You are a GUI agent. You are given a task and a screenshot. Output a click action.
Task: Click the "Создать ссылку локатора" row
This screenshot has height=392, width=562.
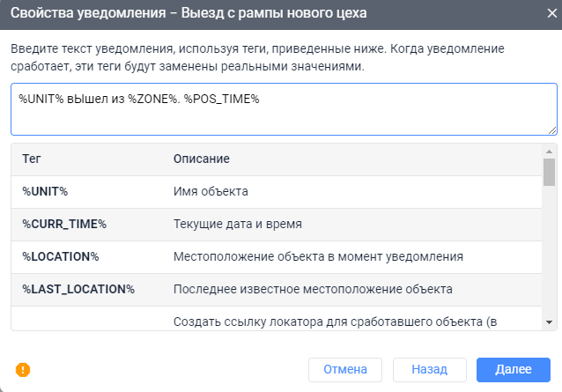coord(335,321)
